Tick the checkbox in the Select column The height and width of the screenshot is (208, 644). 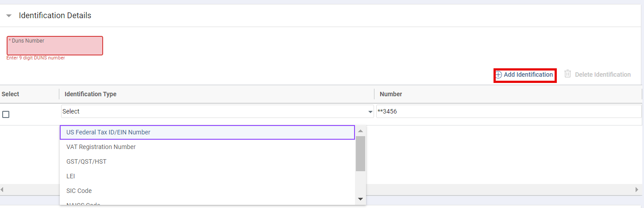(6, 114)
